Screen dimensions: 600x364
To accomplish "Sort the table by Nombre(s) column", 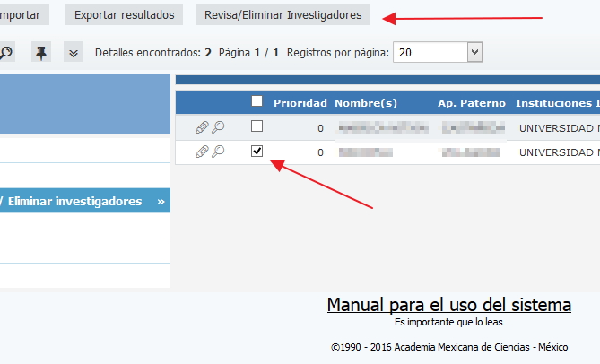I will 365,103.
